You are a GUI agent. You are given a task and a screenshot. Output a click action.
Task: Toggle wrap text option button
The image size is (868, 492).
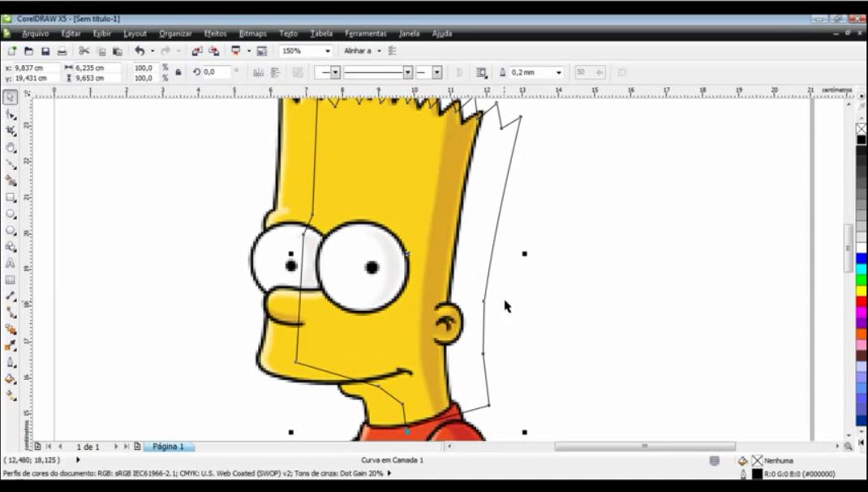click(482, 72)
